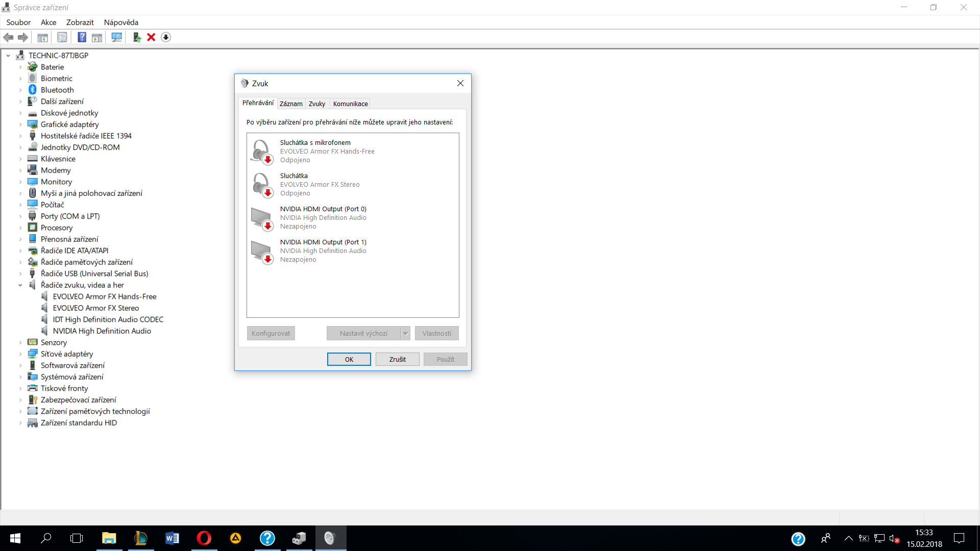Select the Tiskové fronty tree item
This screenshot has width=980, height=551.
pos(64,388)
